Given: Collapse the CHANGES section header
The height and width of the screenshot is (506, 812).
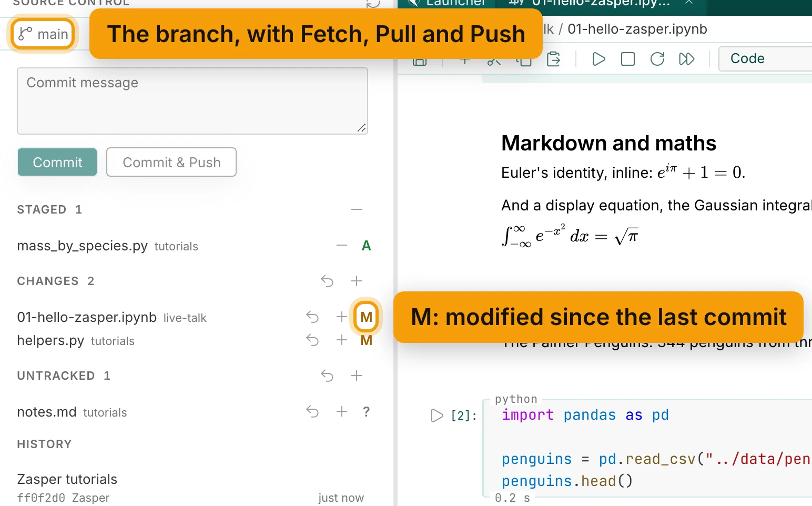Looking at the screenshot, I should [56, 281].
